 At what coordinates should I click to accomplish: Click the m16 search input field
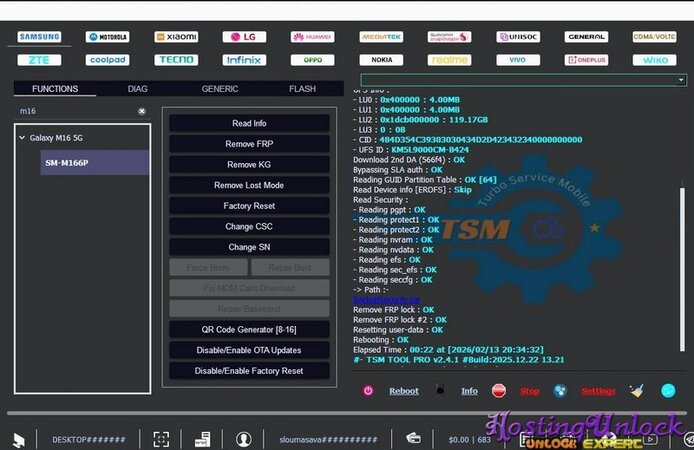point(75,111)
